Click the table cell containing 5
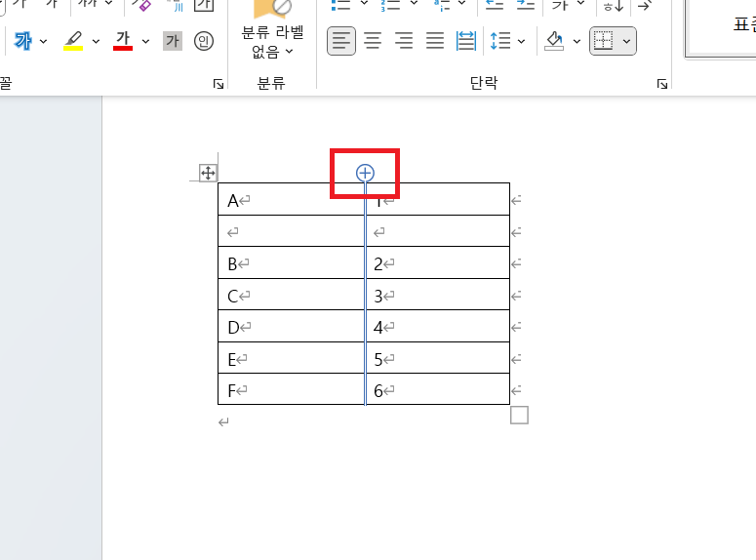The width and height of the screenshot is (756, 560). pyautogui.click(x=438, y=358)
